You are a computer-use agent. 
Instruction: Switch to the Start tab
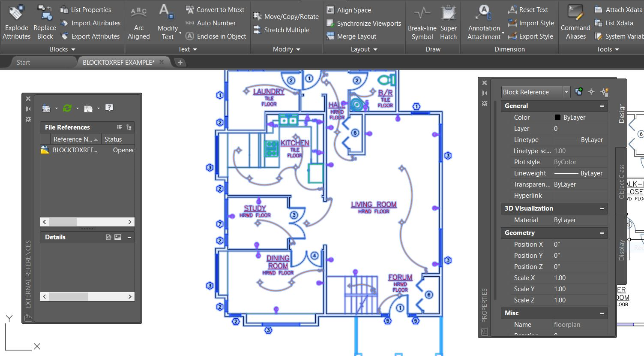(x=23, y=63)
